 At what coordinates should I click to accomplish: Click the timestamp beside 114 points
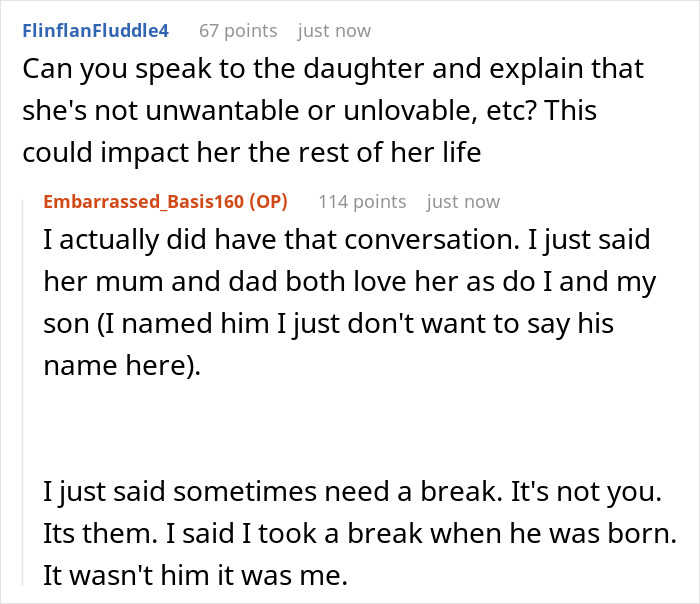pos(463,201)
